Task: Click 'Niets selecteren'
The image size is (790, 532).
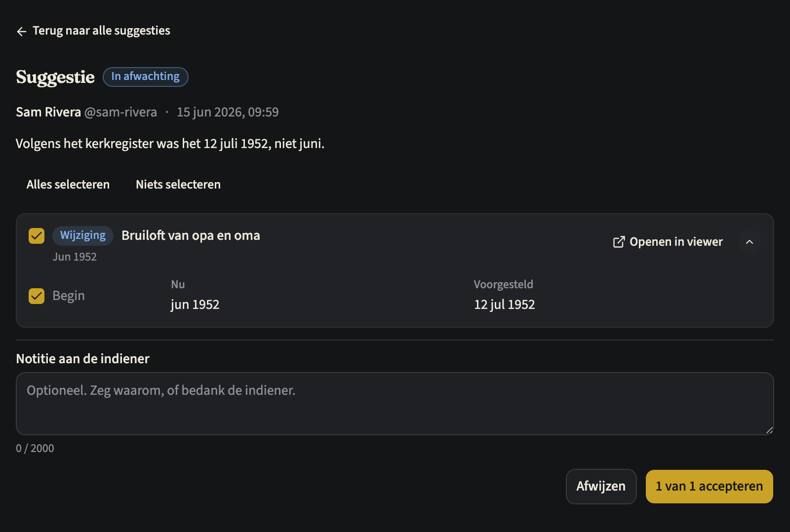Action: [178, 185]
